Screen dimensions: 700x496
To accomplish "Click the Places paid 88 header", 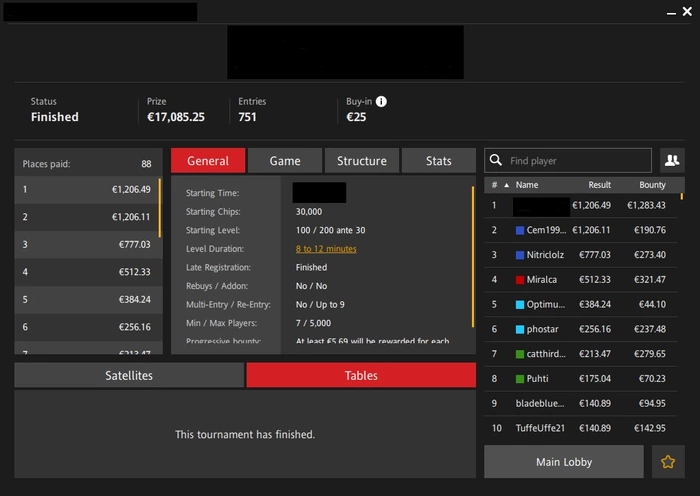I will (x=87, y=164).
